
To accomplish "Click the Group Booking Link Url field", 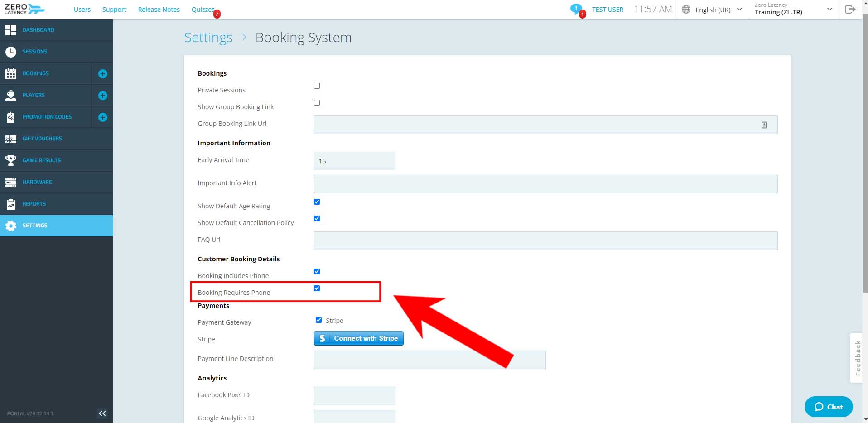I will (545, 125).
